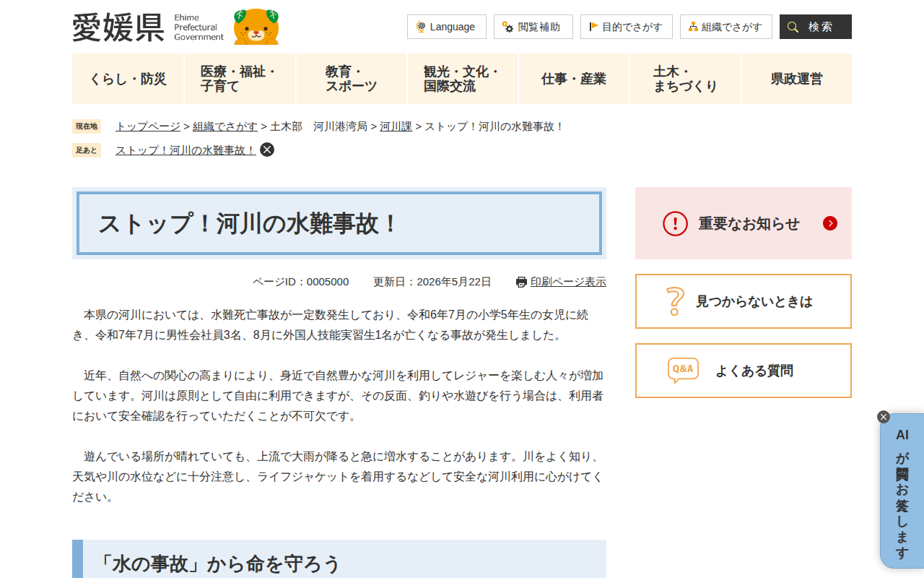
Task: Open the AI question answering widget
Action: coord(902,491)
